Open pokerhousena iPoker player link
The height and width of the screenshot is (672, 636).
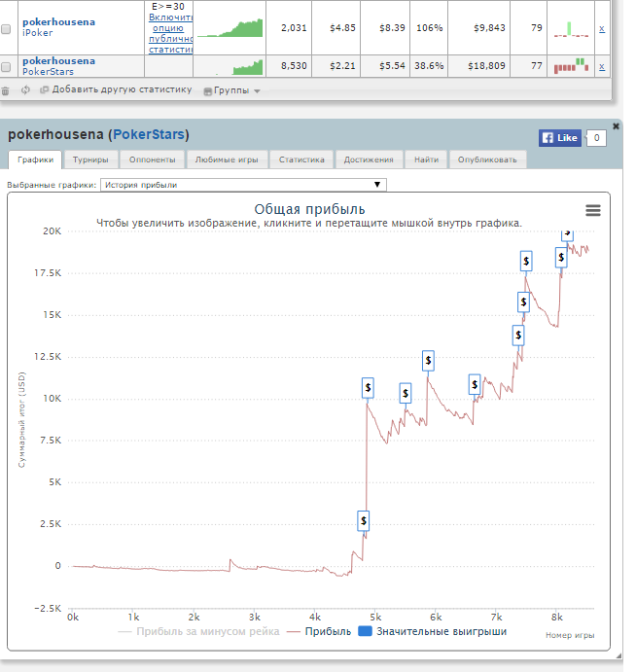[x=58, y=21]
